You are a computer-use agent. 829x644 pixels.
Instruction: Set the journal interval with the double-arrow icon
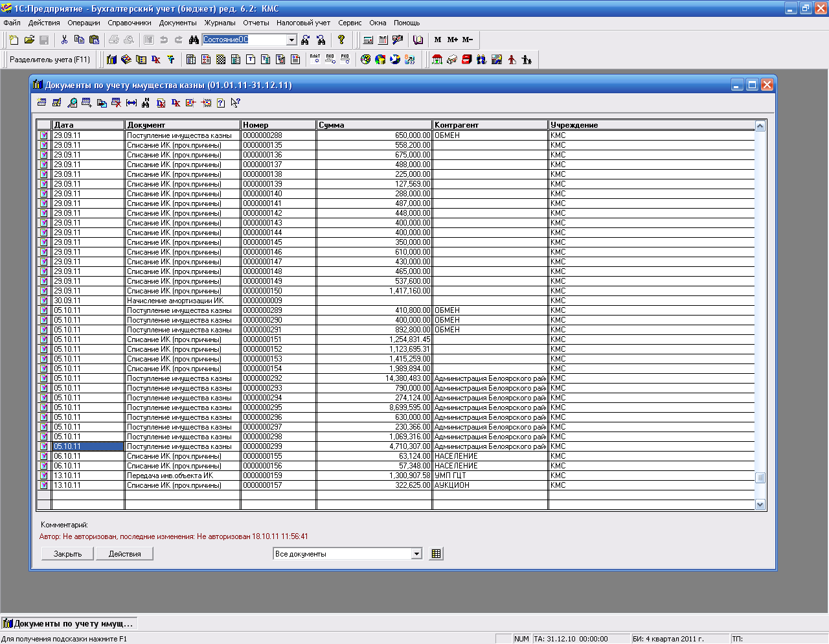[131, 103]
